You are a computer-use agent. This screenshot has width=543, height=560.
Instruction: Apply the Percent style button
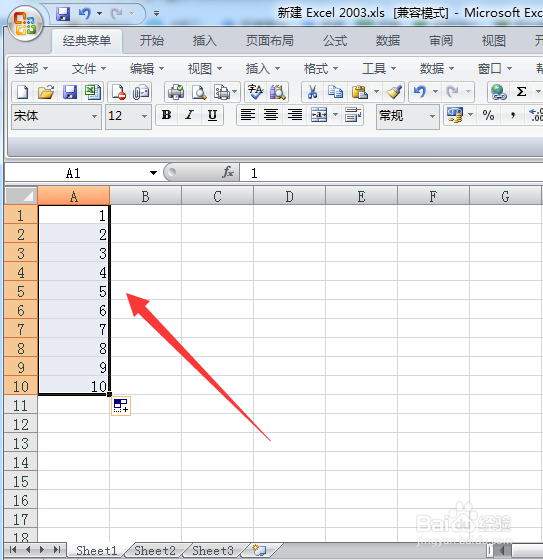tap(488, 115)
